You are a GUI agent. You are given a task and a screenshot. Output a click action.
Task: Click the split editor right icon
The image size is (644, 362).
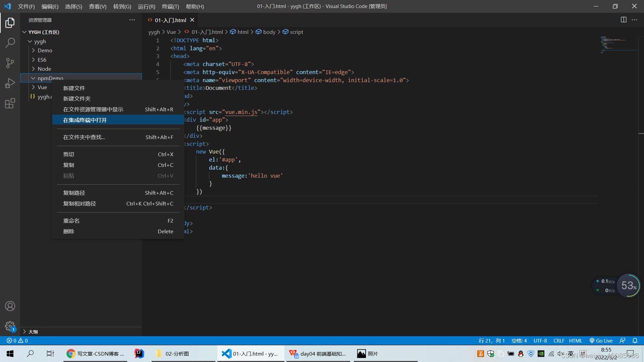624,20
